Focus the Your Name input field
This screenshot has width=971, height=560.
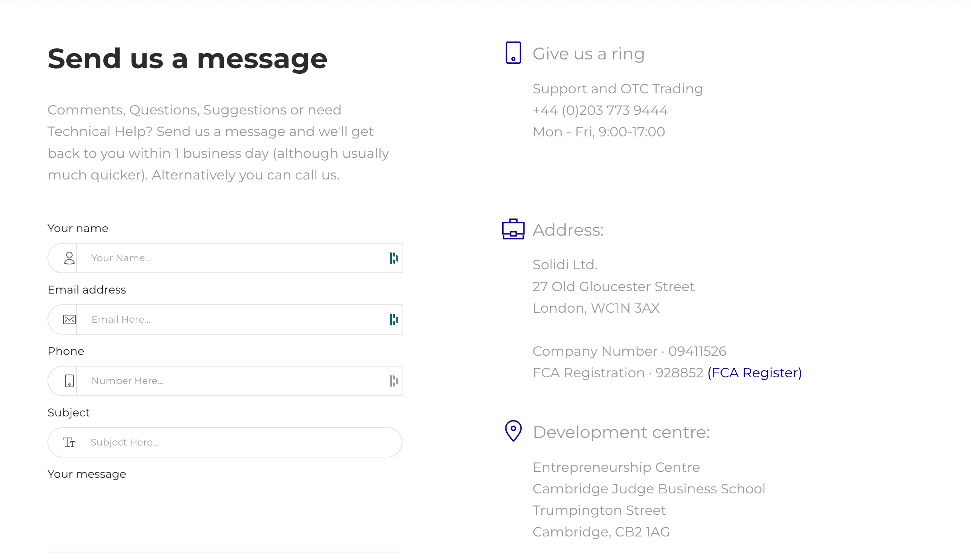[231, 258]
